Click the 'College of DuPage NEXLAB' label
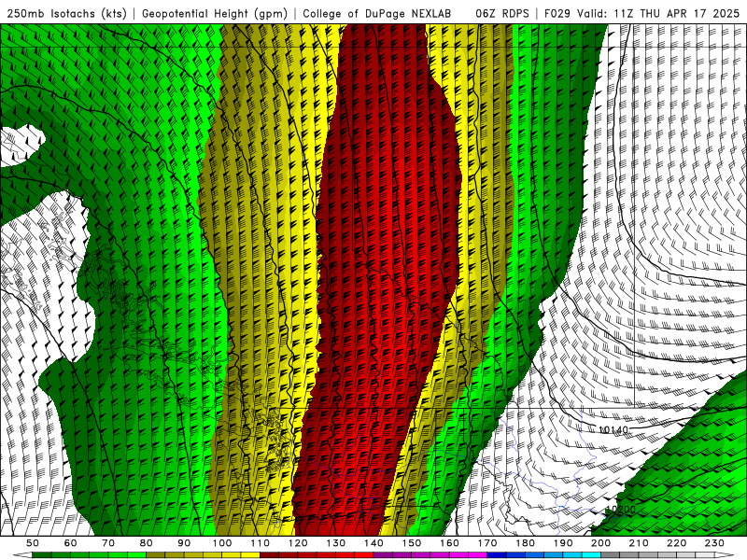 (376, 13)
